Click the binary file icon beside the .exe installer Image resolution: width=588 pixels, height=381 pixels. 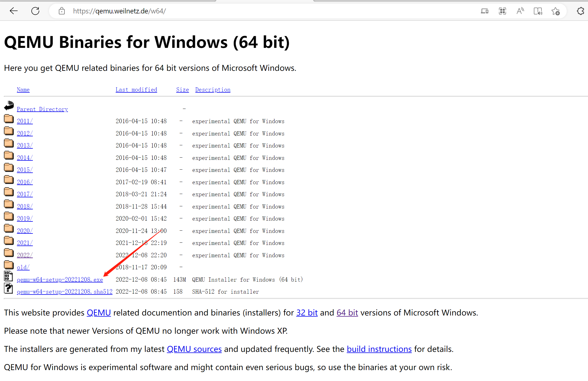pos(8,276)
